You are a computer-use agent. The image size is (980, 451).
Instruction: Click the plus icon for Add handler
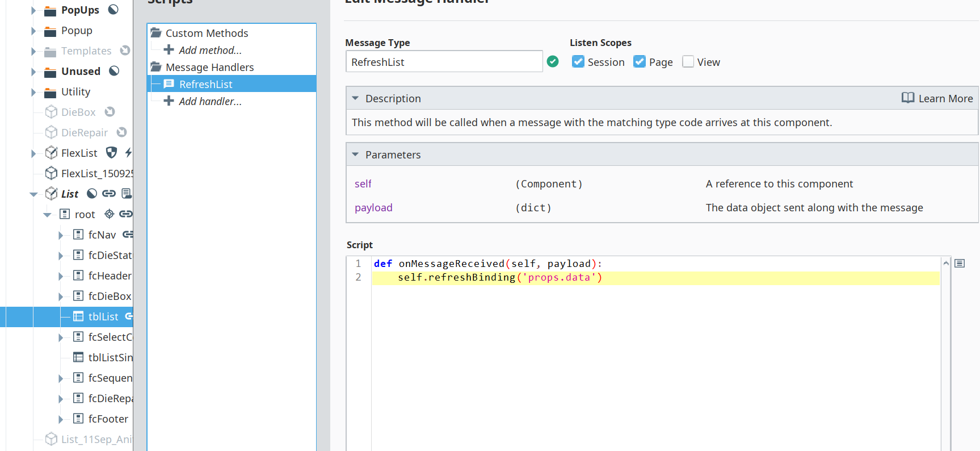point(169,101)
